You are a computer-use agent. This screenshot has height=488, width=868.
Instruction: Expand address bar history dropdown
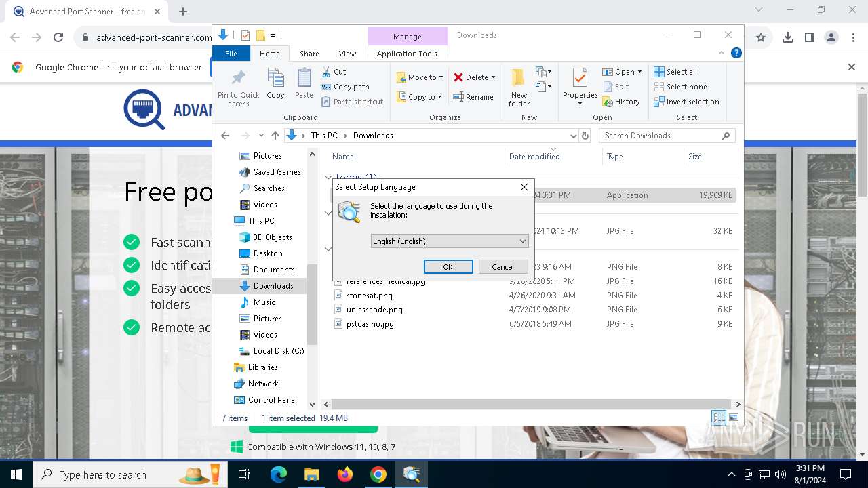tap(574, 136)
